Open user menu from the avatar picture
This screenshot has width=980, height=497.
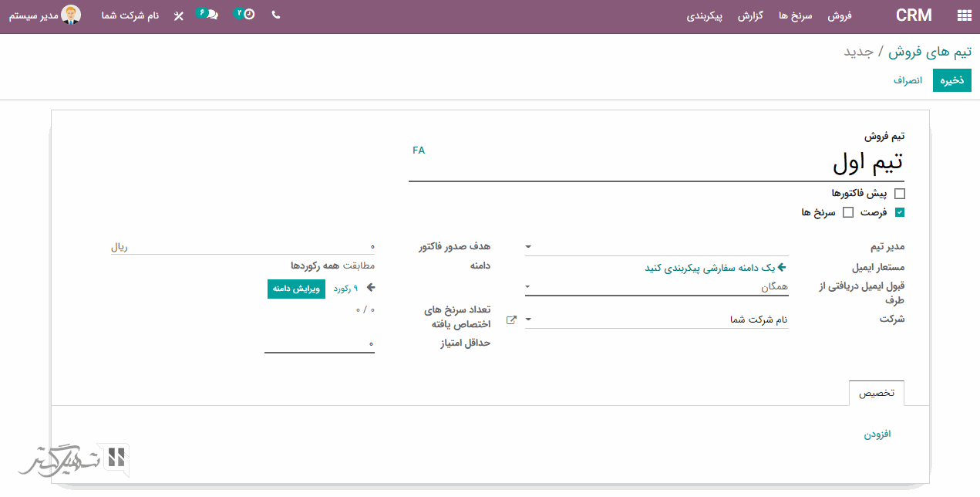72,14
